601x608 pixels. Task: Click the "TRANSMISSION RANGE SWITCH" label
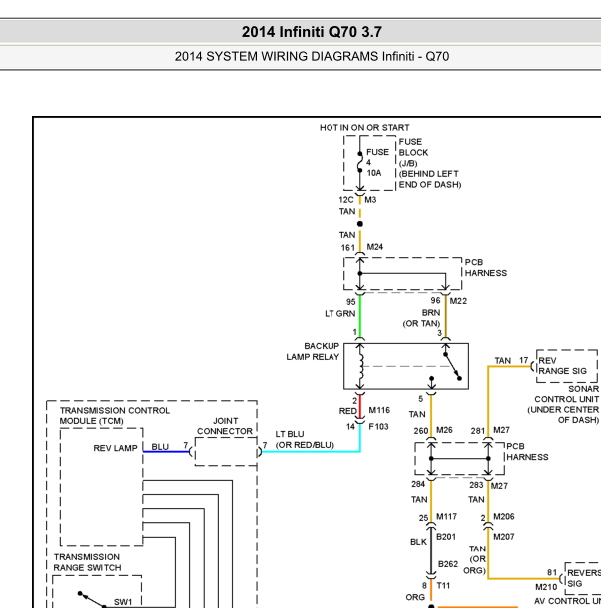[x=87, y=562]
